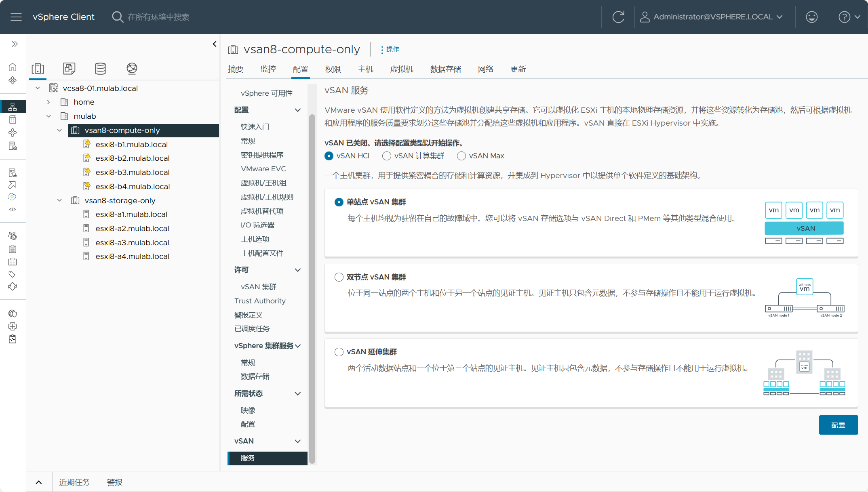
Task: Expand the bottom recent tasks panel
Action: pos(39,482)
